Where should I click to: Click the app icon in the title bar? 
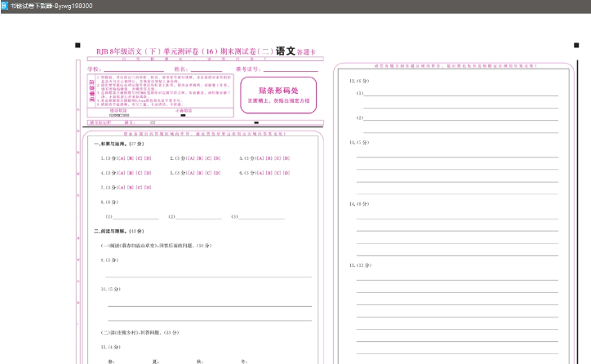point(4,6)
